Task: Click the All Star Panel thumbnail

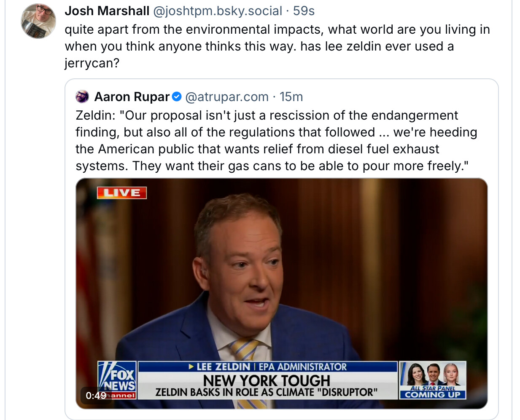Action: tap(433, 380)
